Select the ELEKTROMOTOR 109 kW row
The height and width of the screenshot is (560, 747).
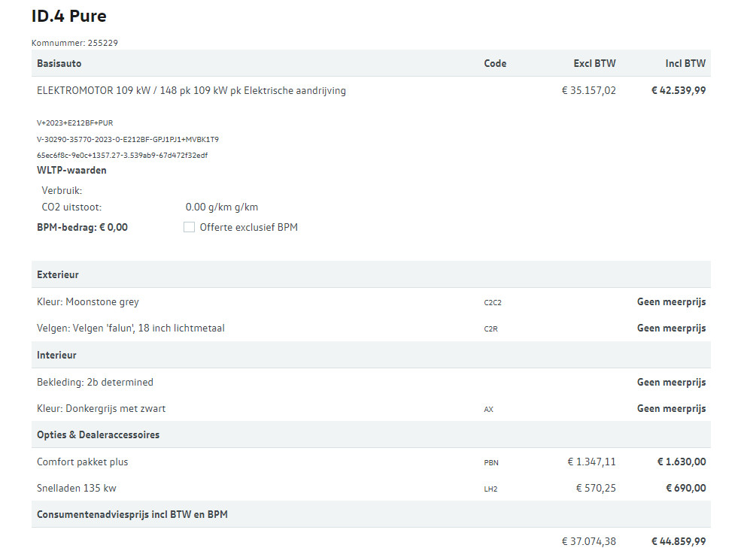(x=371, y=90)
